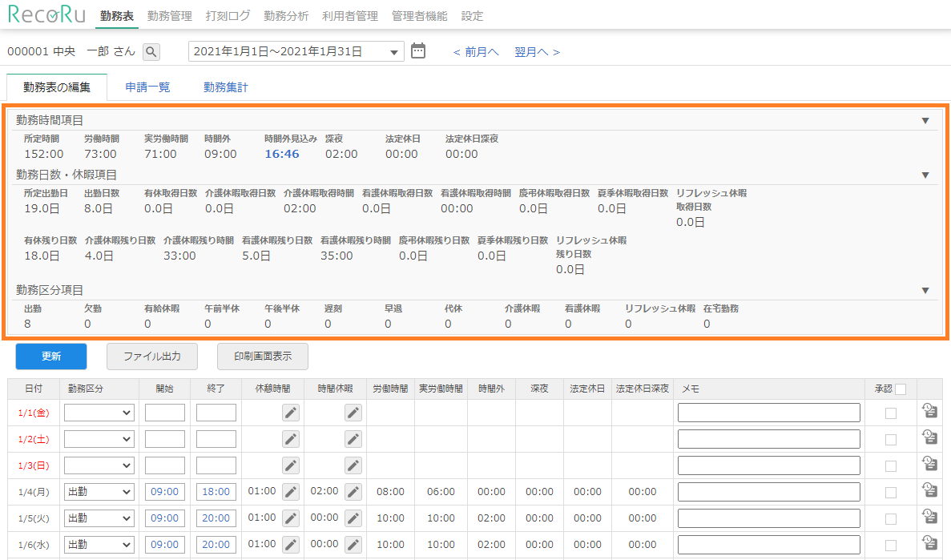The height and width of the screenshot is (560, 951).
Task: Open 勤務区分 dropdown for 1/5(火)
Action: (x=99, y=519)
